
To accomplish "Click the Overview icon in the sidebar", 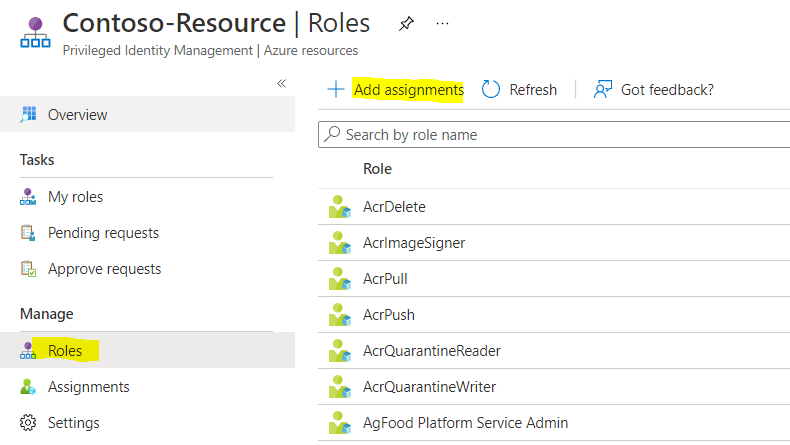I will coord(28,115).
